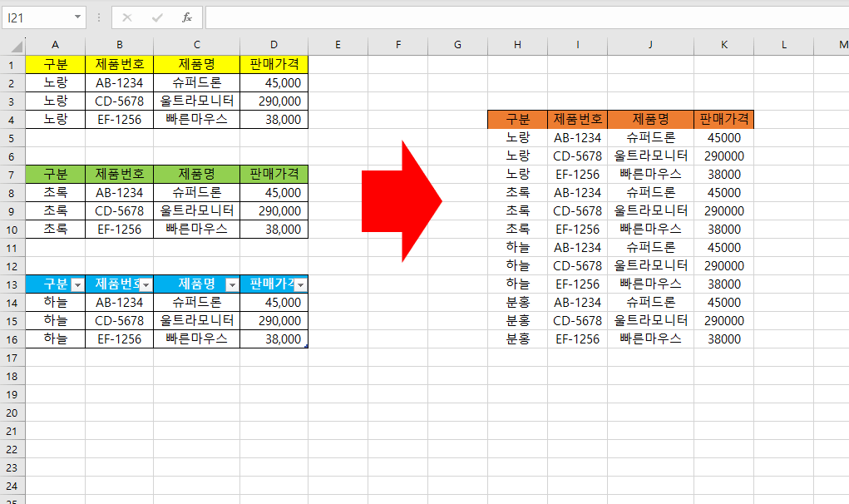Image resolution: width=849 pixels, height=504 pixels.
Task: Open filter dropdown on blue 구분 header
Action: [77, 285]
